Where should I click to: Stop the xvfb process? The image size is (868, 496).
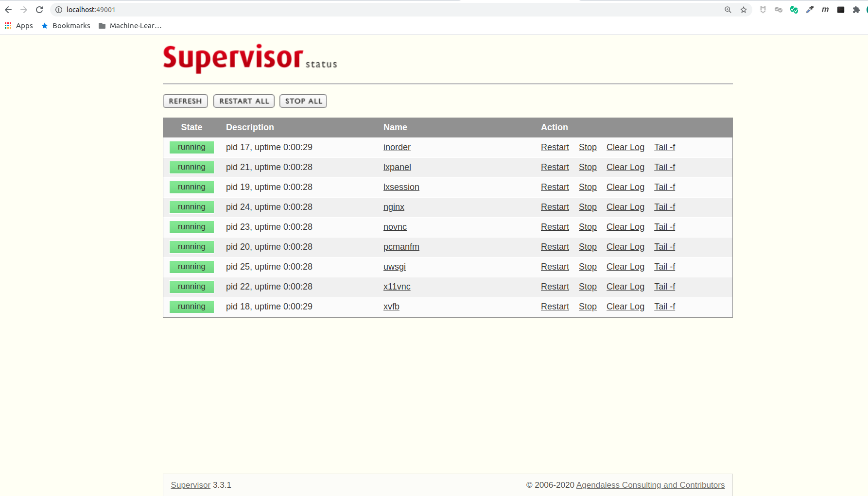[588, 307]
